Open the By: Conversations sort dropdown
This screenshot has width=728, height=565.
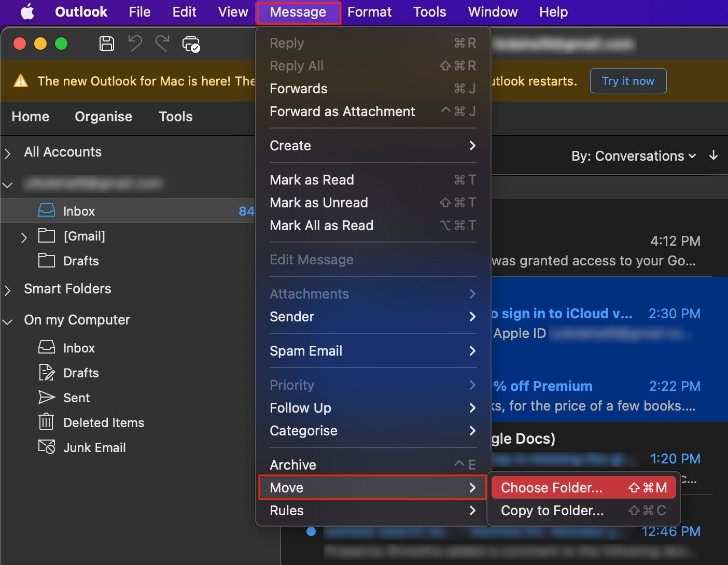(633, 156)
